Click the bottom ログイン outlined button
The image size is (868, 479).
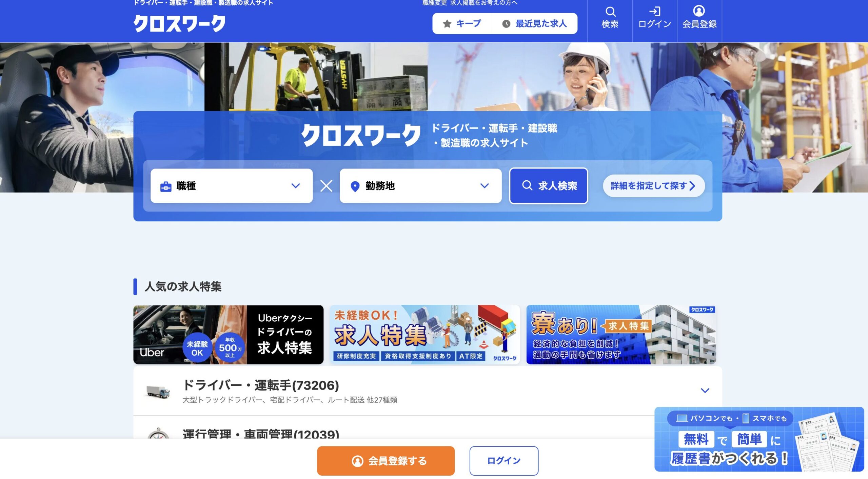[x=504, y=461]
